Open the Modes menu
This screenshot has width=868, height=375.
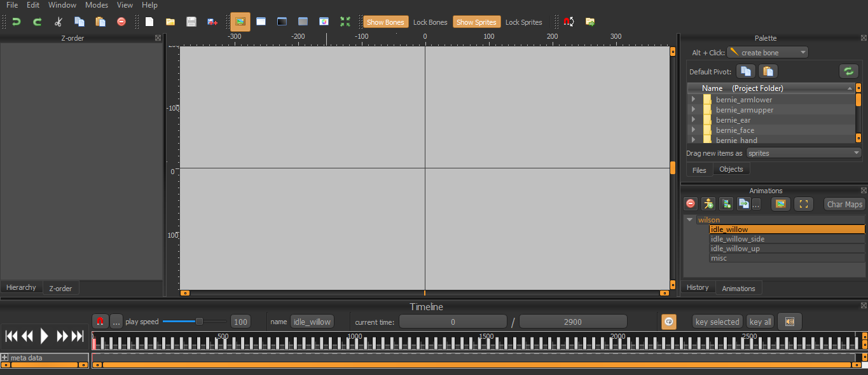[97, 5]
